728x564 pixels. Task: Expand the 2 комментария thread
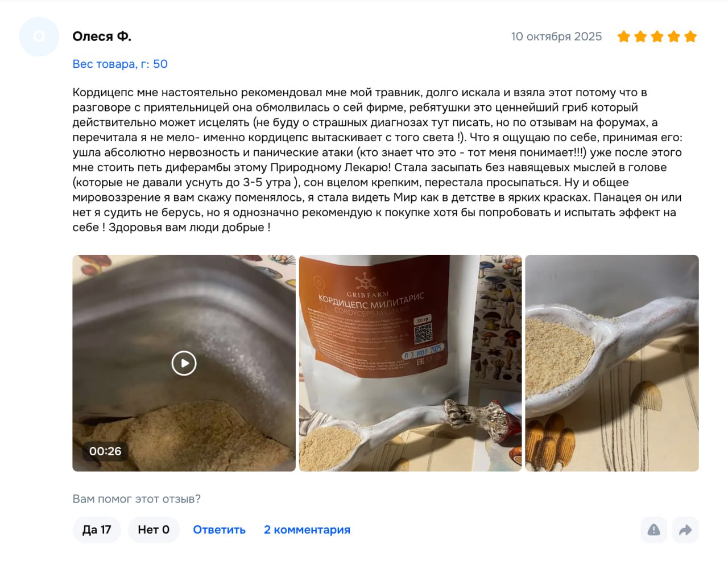[x=307, y=530]
